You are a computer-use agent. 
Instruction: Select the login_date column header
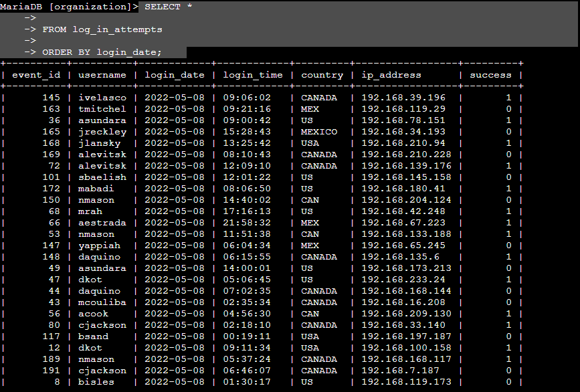point(175,74)
